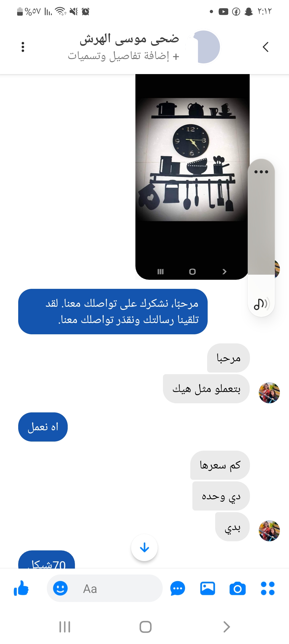
Task: Open saved replies chat bubble icon
Action: click(x=178, y=588)
